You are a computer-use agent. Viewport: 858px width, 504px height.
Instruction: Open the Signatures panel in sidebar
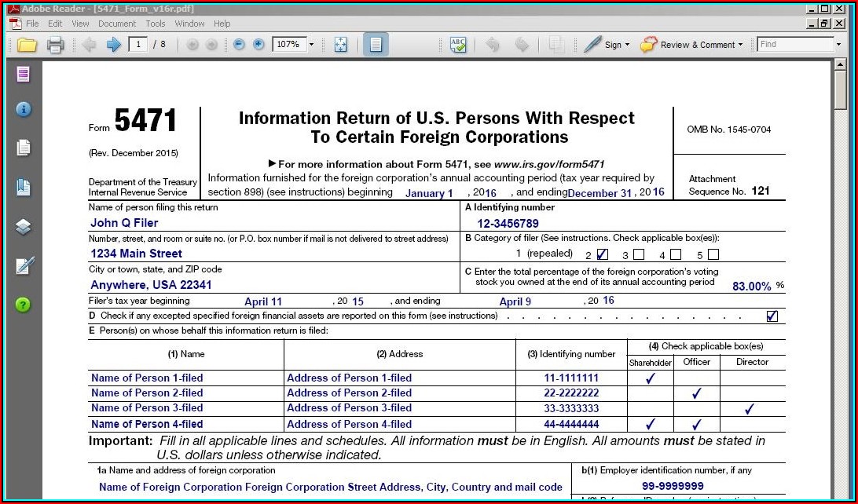coord(24,266)
